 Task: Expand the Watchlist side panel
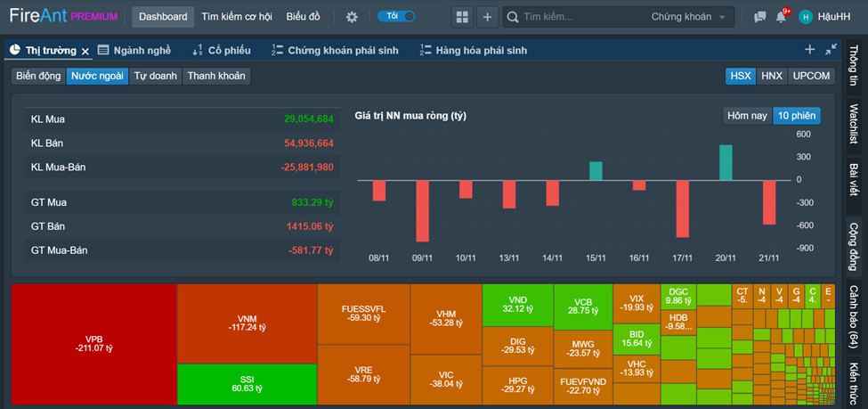[853, 124]
